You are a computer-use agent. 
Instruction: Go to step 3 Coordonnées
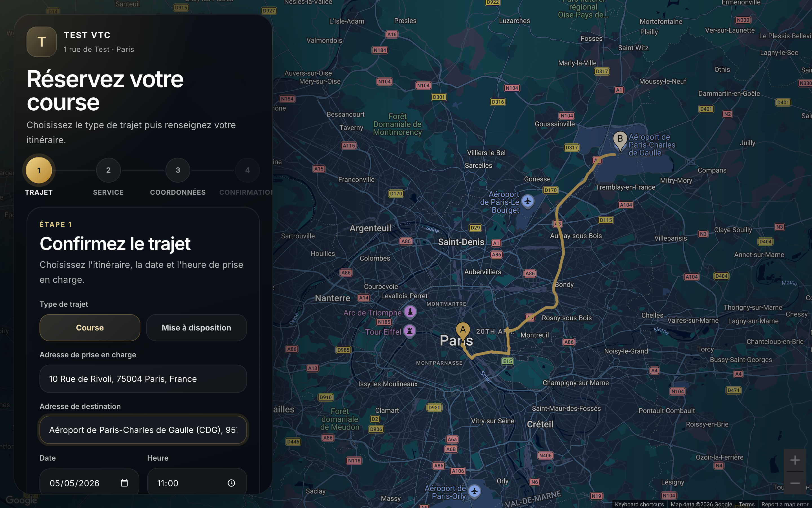click(x=178, y=170)
